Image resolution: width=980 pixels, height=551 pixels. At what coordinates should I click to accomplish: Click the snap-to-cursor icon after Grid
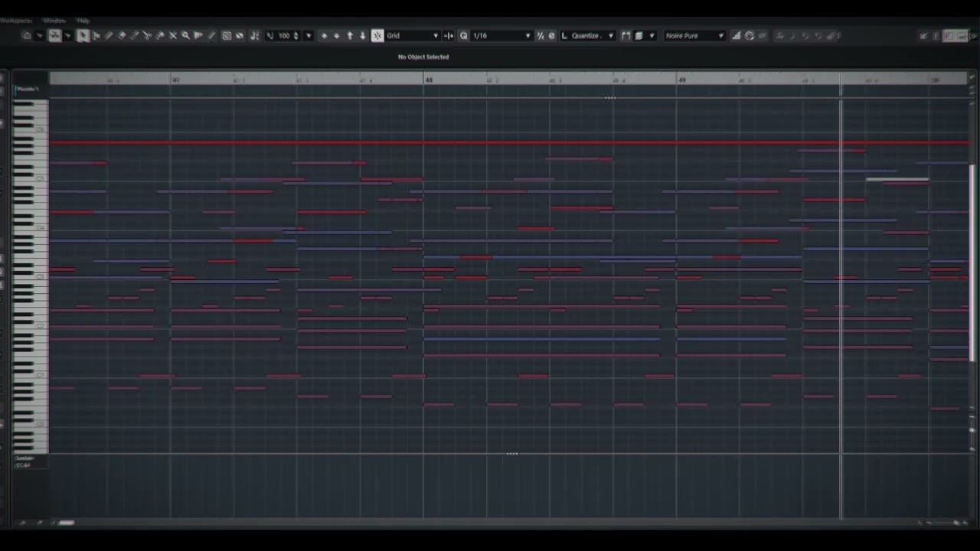(449, 36)
